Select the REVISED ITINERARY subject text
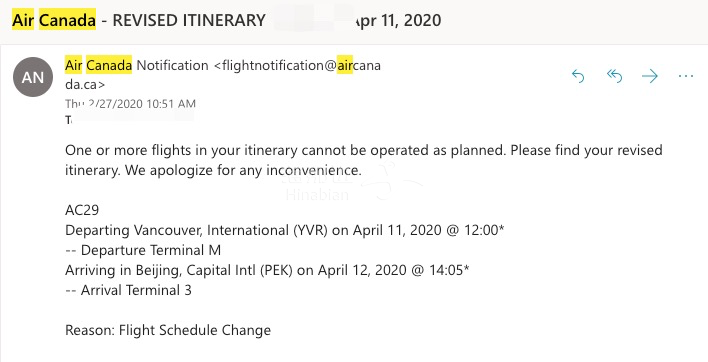 coord(189,20)
